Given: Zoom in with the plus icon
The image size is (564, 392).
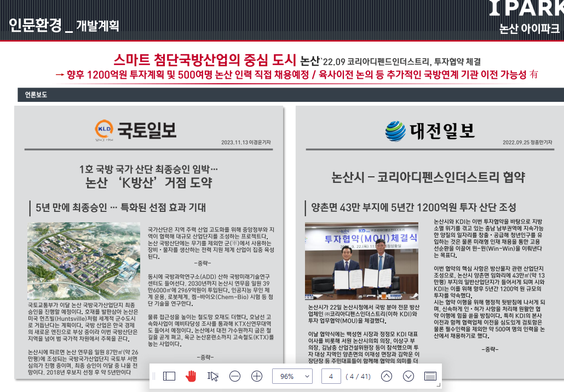Looking at the screenshot, I should click(257, 376).
